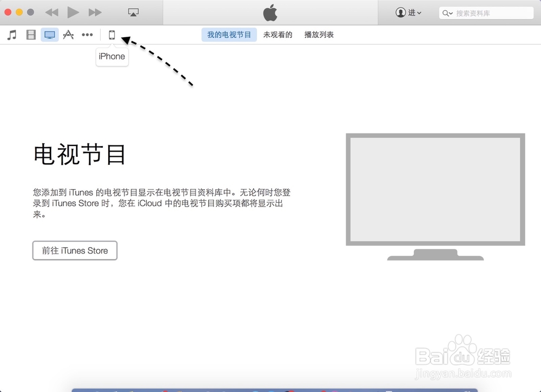
Task: Open the Apps section icon
Action: [68, 34]
